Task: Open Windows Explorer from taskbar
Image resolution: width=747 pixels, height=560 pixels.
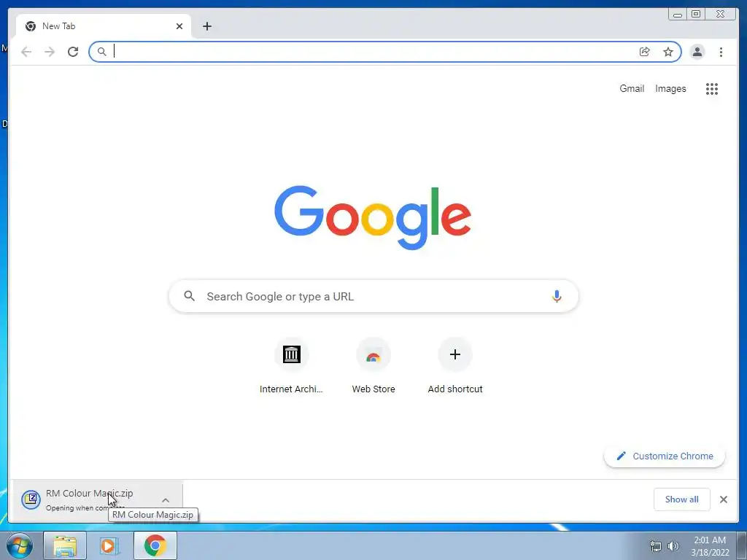Action: coord(65,545)
